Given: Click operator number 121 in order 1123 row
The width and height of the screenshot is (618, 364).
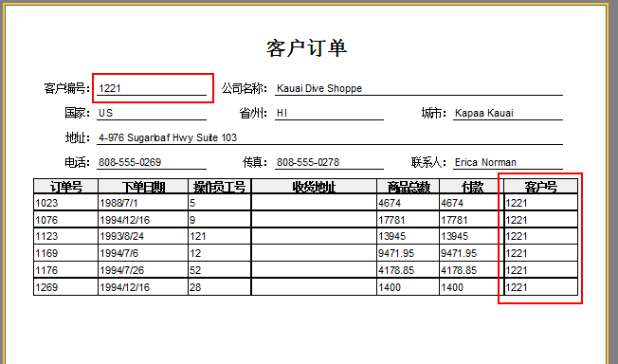Looking at the screenshot, I should (198, 236).
